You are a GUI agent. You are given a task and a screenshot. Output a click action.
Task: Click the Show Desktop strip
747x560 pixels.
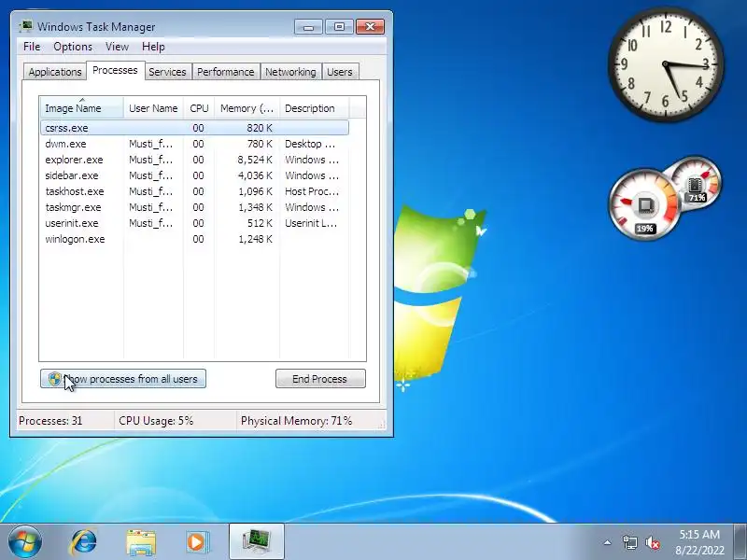tap(740, 542)
